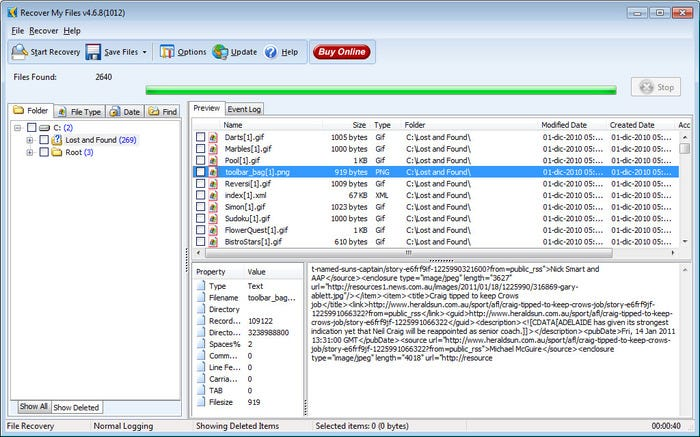Open the Save Files dropdown arrow
Image resolution: width=700 pixels, height=437 pixels.
(x=144, y=52)
